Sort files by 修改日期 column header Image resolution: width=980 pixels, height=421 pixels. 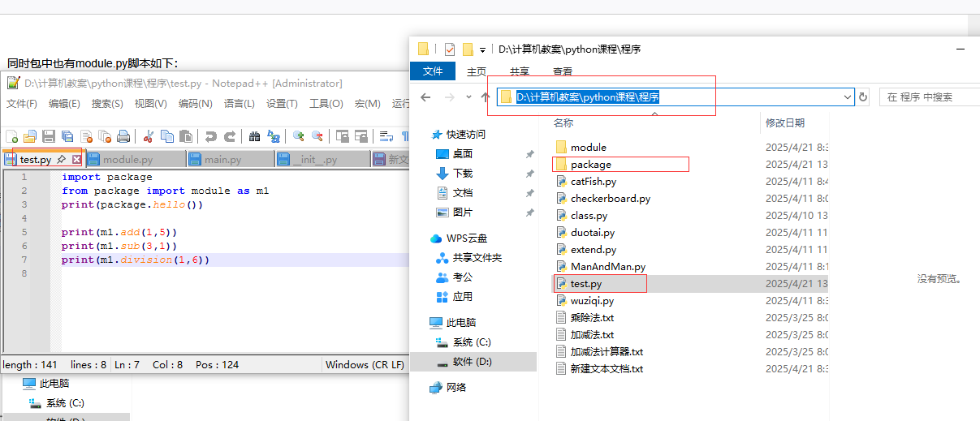pyautogui.click(x=785, y=123)
